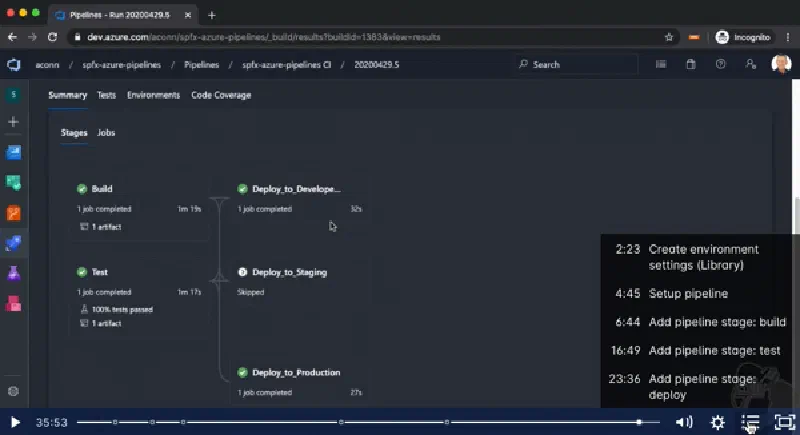Open a new browser tab
The width and height of the screenshot is (800, 435).
(212, 15)
